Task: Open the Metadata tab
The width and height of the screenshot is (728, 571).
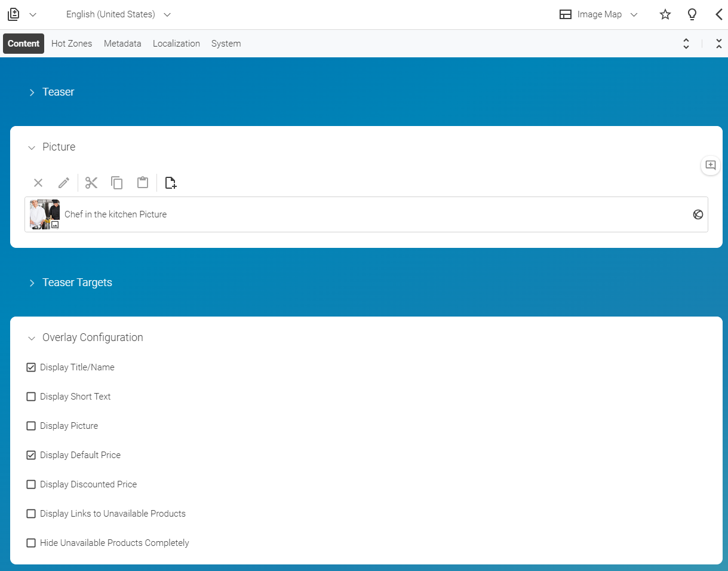Action: (x=122, y=43)
